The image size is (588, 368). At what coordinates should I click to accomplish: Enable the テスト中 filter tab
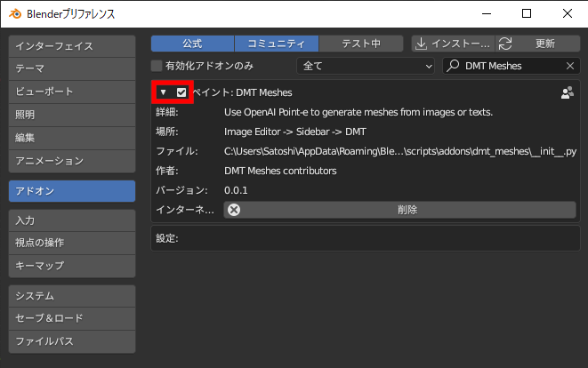point(361,44)
